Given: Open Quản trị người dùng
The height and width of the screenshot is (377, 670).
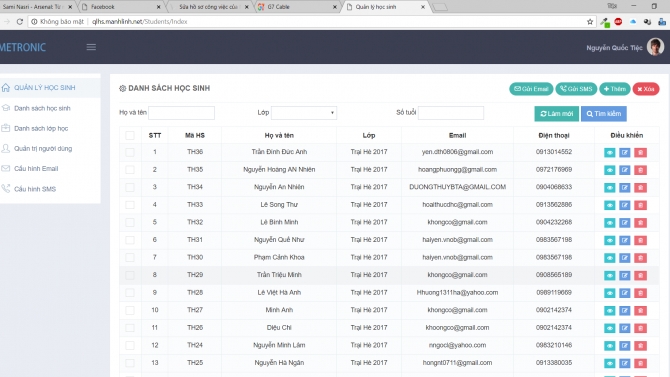Looking at the screenshot, I should 43,148.
